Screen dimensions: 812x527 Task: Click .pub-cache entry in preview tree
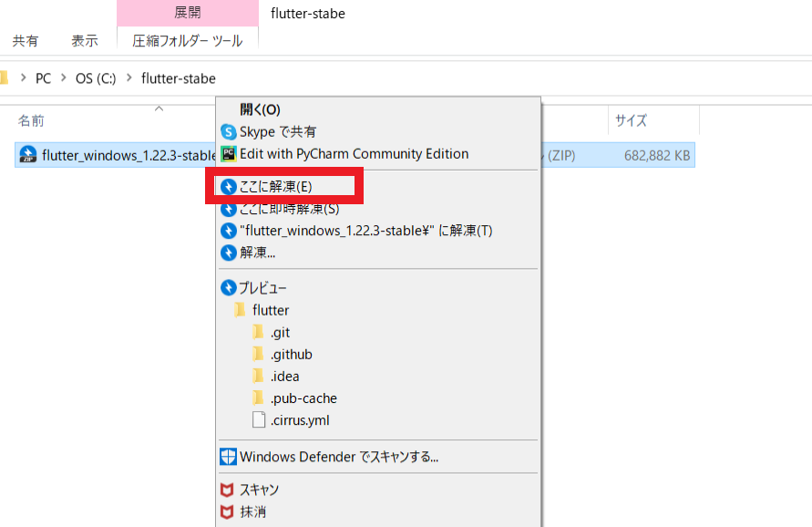[303, 398]
